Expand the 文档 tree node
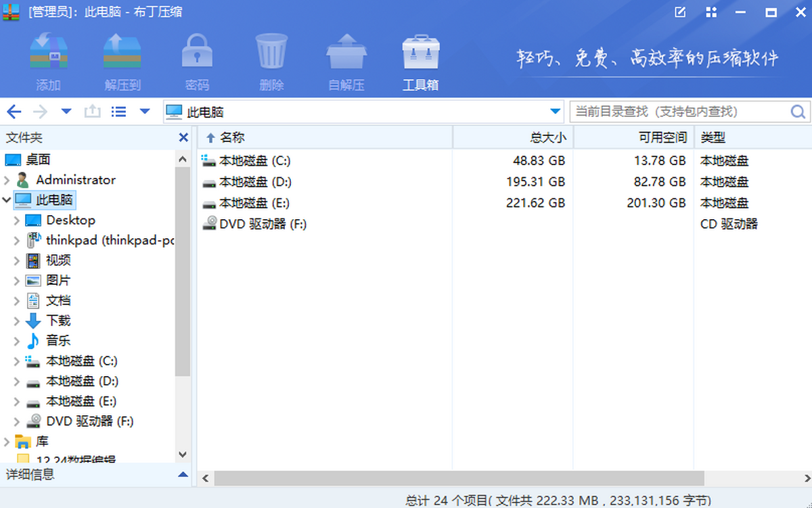Screen dimensions: 812x508 point(17,300)
